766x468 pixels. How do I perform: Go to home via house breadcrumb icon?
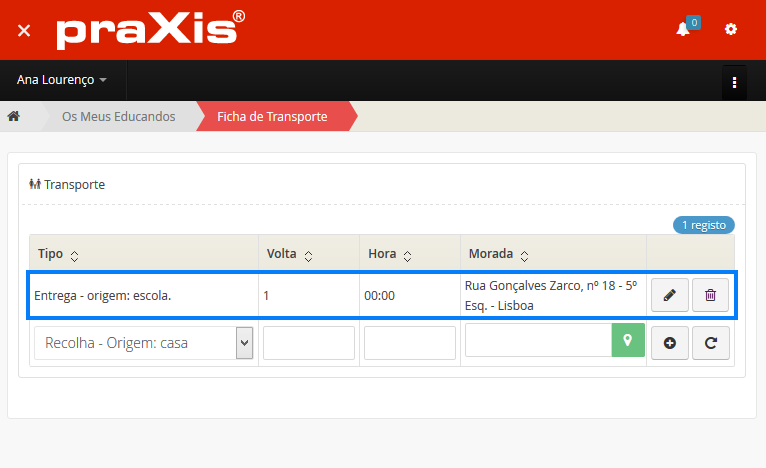(14, 117)
